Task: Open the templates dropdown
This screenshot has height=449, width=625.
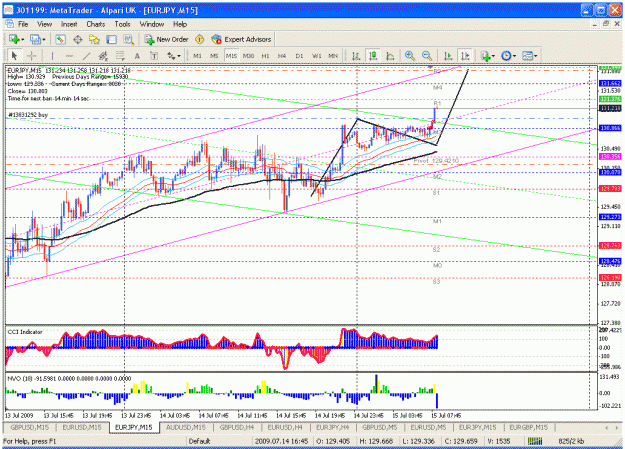Action: 530,56
